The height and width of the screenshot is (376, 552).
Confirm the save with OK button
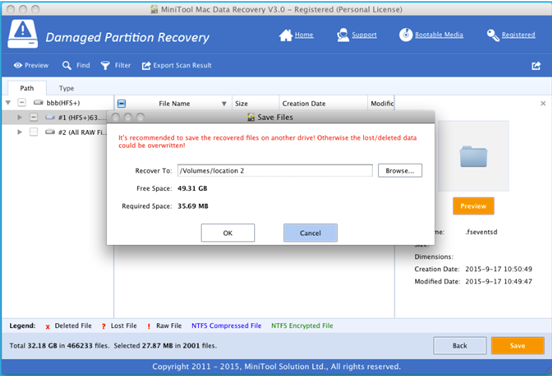pyautogui.click(x=228, y=233)
